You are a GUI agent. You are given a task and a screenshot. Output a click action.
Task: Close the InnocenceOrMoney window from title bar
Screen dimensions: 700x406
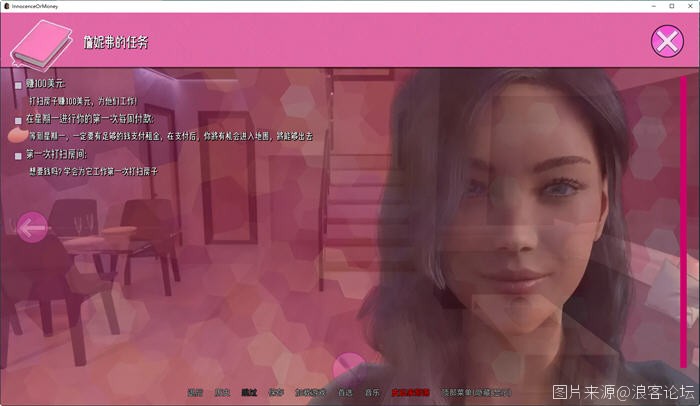[x=690, y=6]
